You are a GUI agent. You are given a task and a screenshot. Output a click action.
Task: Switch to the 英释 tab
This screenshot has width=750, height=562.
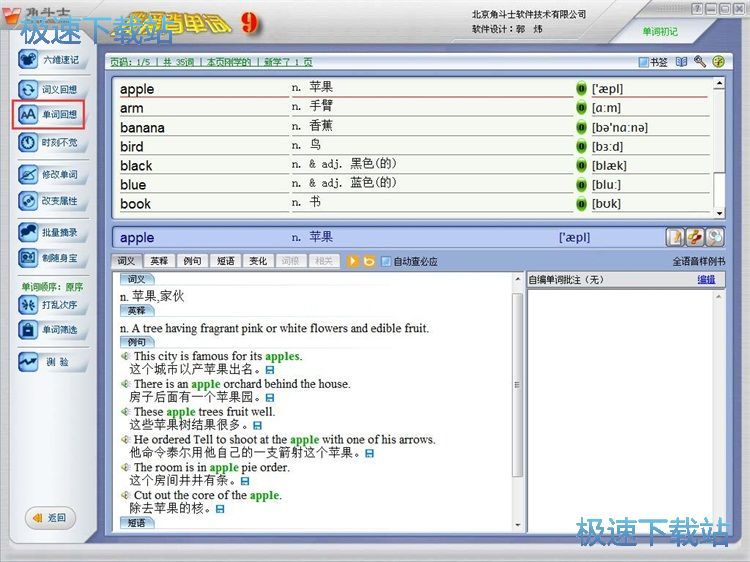click(159, 261)
